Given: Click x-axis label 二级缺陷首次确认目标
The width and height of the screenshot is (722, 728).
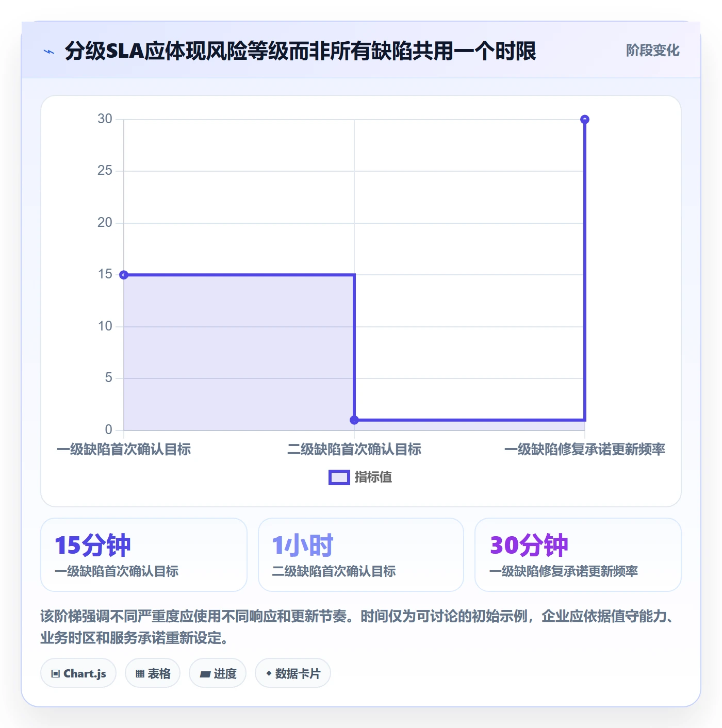Looking at the screenshot, I should [354, 450].
